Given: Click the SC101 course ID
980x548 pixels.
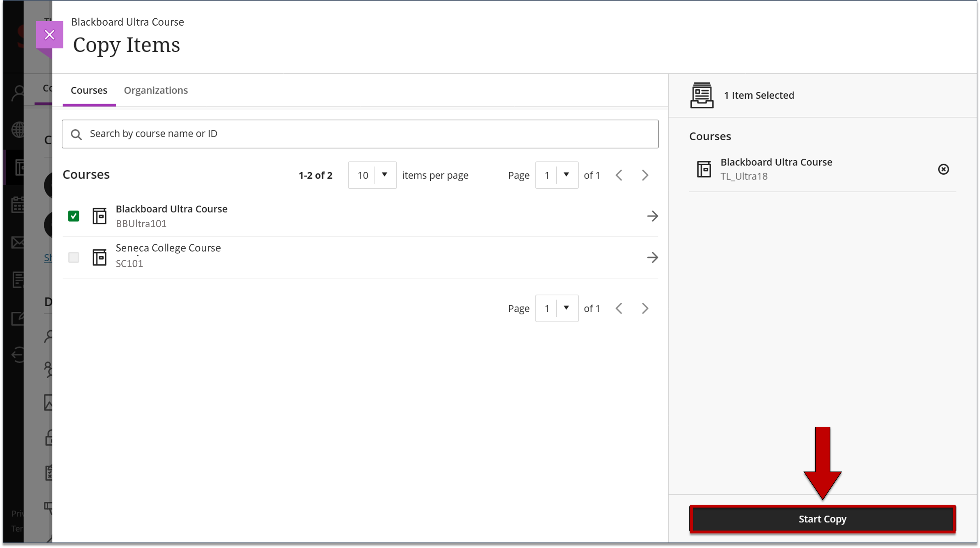Looking at the screenshot, I should coord(129,264).
